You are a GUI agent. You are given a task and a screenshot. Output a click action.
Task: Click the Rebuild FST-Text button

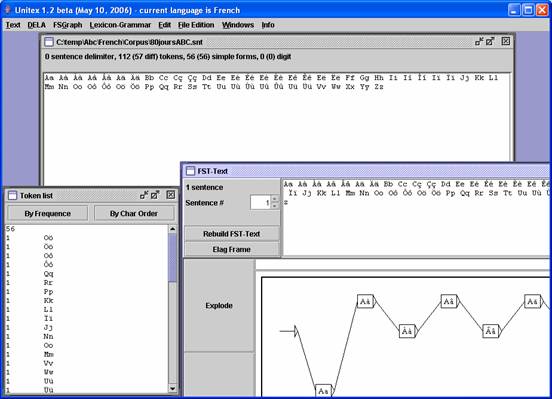tap(232, 234)
